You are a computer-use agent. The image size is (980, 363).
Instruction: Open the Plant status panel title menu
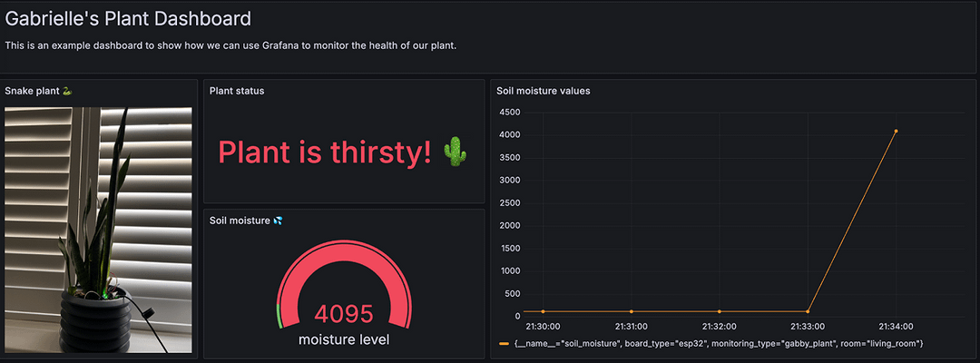(x=237, y=91)
